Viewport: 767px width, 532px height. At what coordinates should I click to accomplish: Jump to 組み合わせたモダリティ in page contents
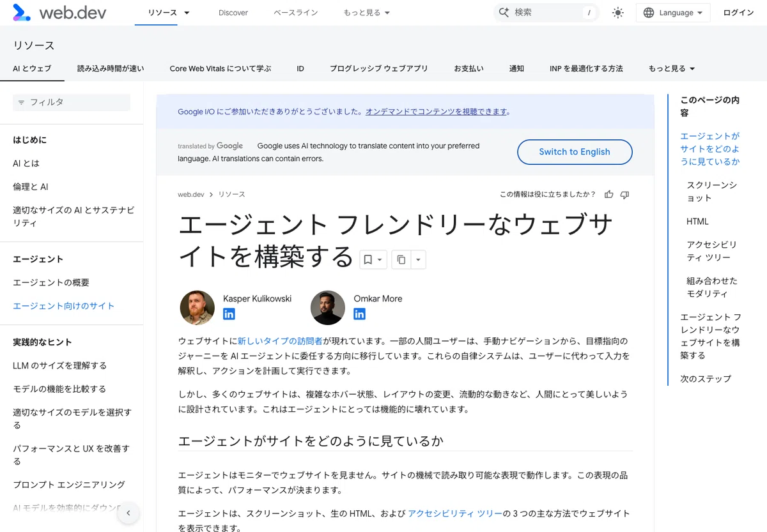[712, 287]
